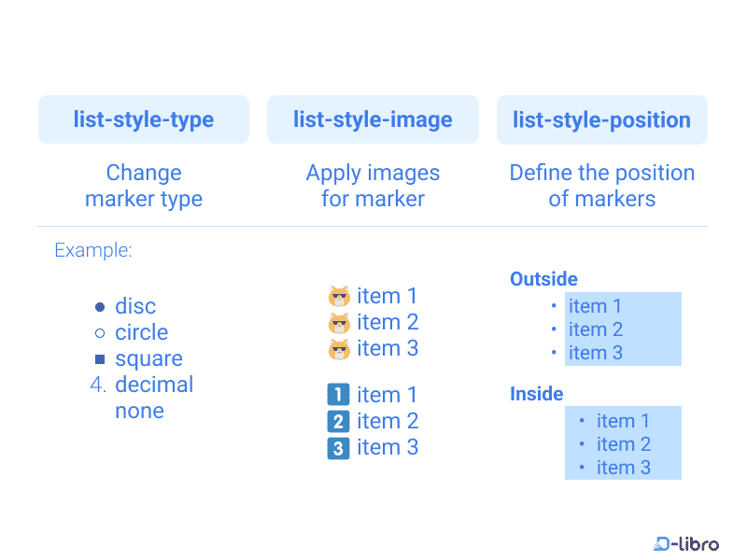Viewport: 747px width, 560px height.
Task: Click the hollow circle bullet marker
Action: pos(100,333)
